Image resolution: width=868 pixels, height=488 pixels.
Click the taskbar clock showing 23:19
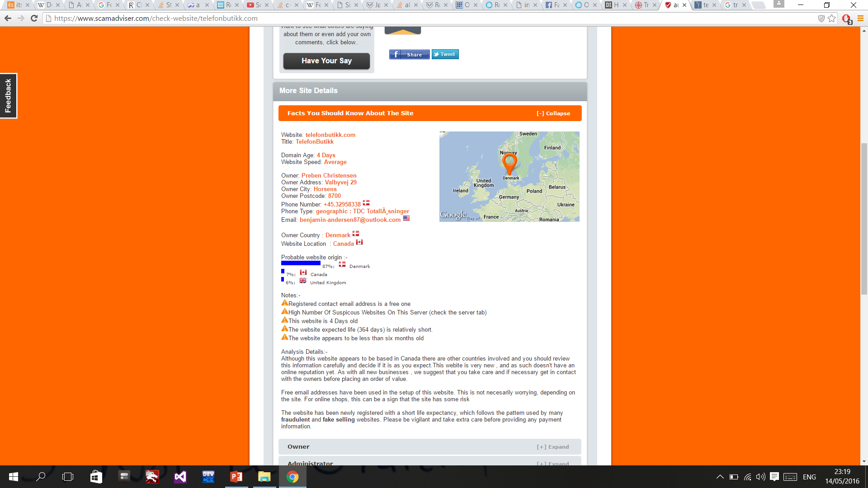[x=842, y=477]
